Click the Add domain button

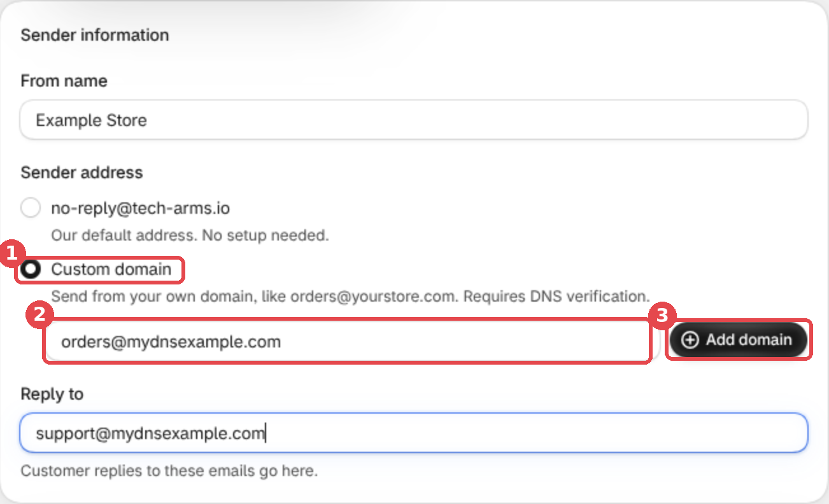pos(739,340)
